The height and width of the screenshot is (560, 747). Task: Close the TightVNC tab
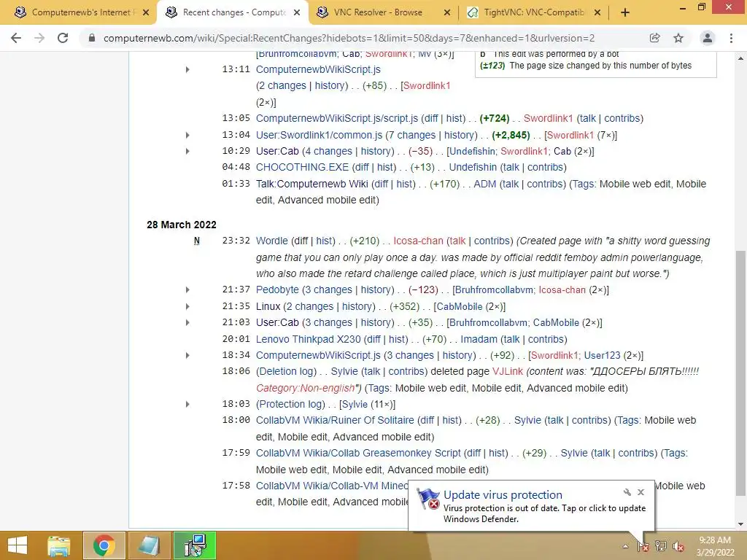[x=597, y=13]
